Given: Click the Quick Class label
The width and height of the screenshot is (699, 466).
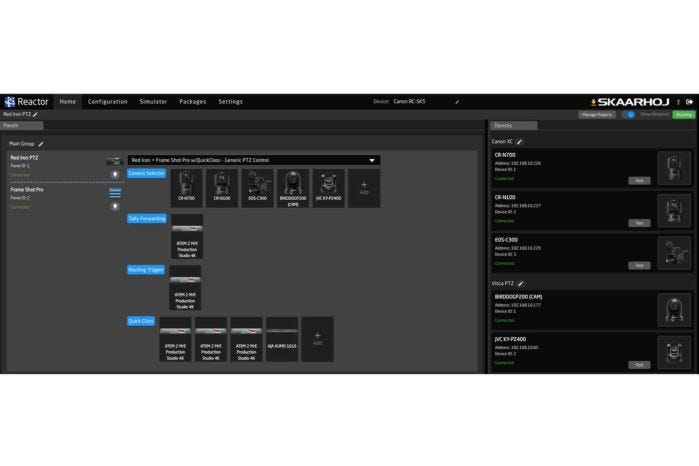Looking at the screenshot, I should point(141,321).
